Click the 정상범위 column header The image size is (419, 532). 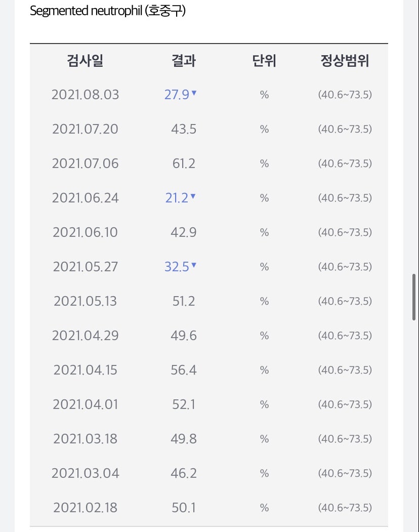(x=345, y=61)
